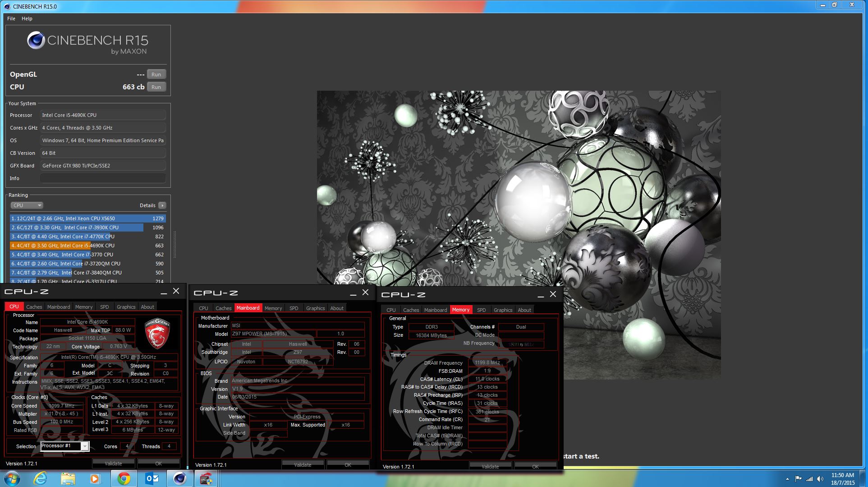Run the CPU benchmark
The width and height of the screenshot is (868, 487).
pos(156,87)
